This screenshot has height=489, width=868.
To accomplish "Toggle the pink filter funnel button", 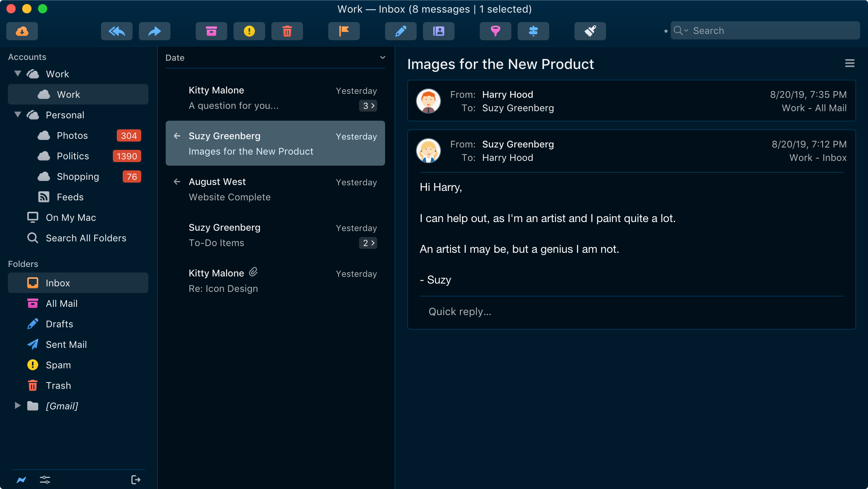I will click(496, 31).
